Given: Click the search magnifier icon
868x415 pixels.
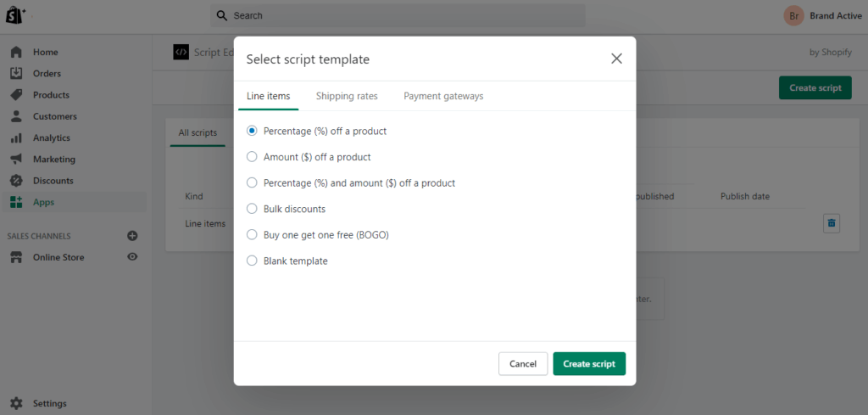Looking at the screenshot, I should coord(222,15).
